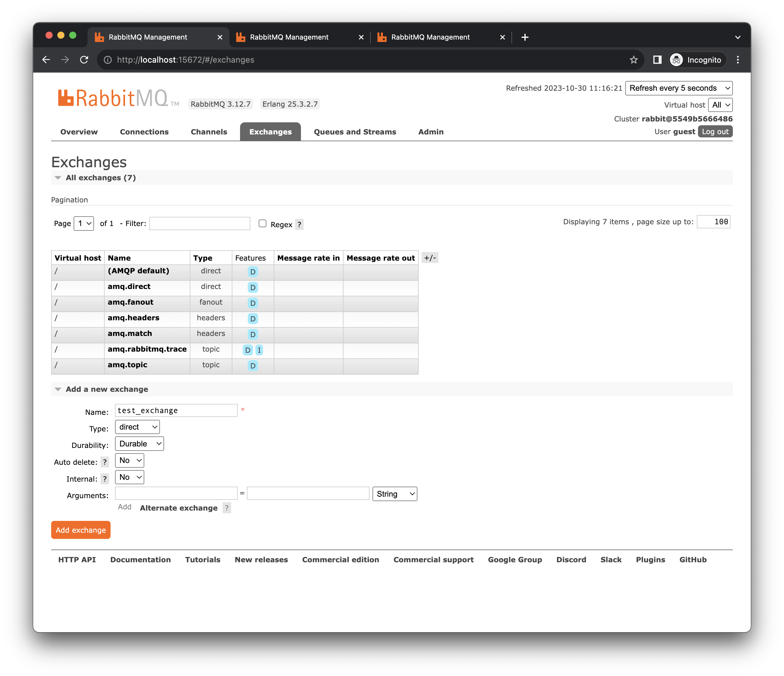784x676 pixels.
Task: Open the GitHub footer link
Action: [693, 560]
